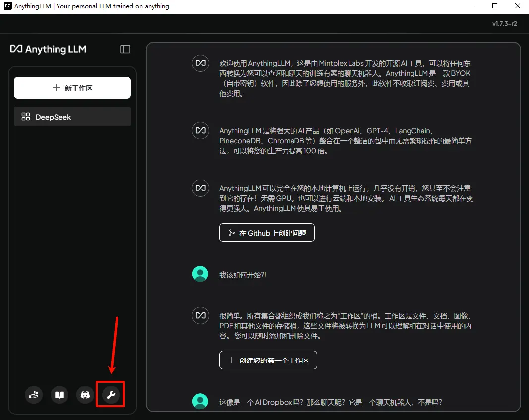
Task: Click the message starting 这像是一个 AI Dropbox 吗
Action: tap(331, 402)
